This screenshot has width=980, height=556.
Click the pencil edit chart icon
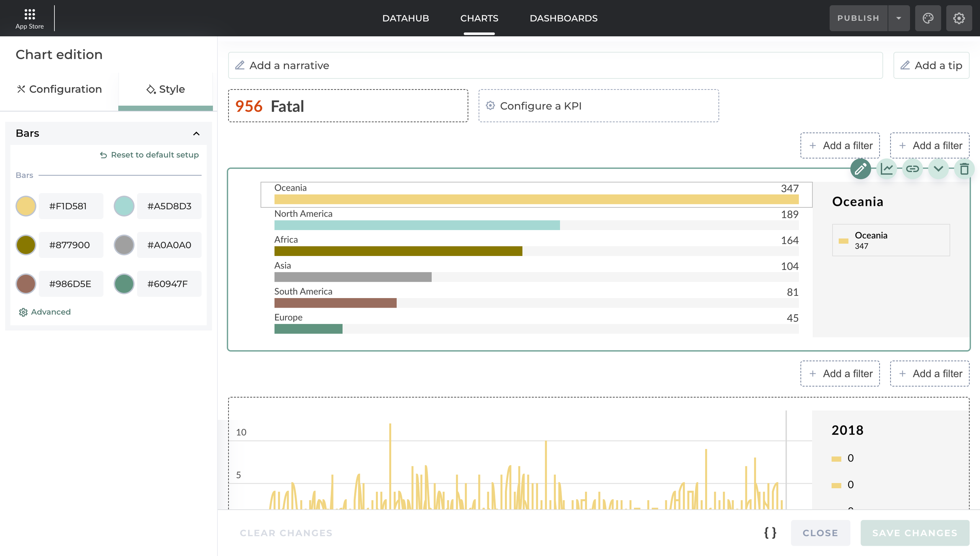click(860, 169)
